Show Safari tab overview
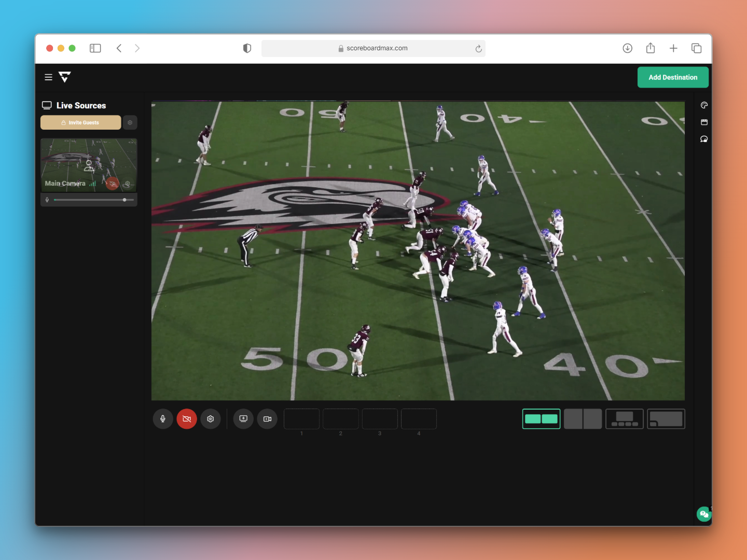This screenshot has width=747, height=560. (x=696, y=48)
